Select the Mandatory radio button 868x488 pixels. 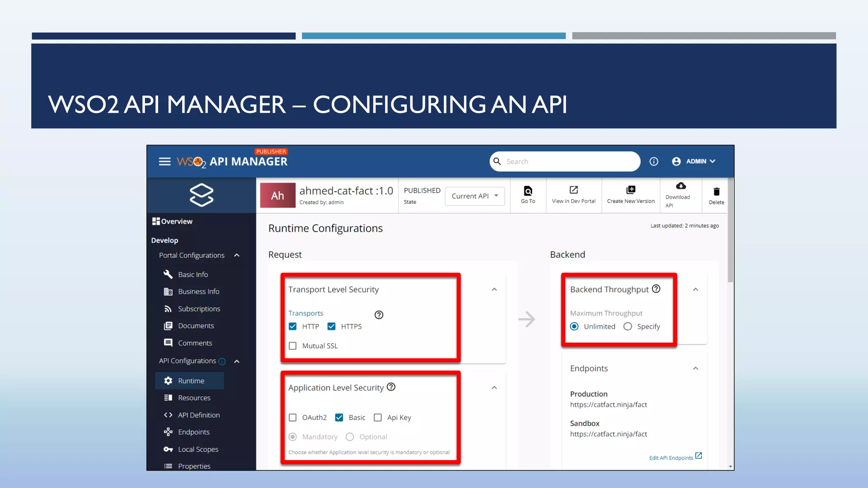pyautogui.click(x=292, y=437)
